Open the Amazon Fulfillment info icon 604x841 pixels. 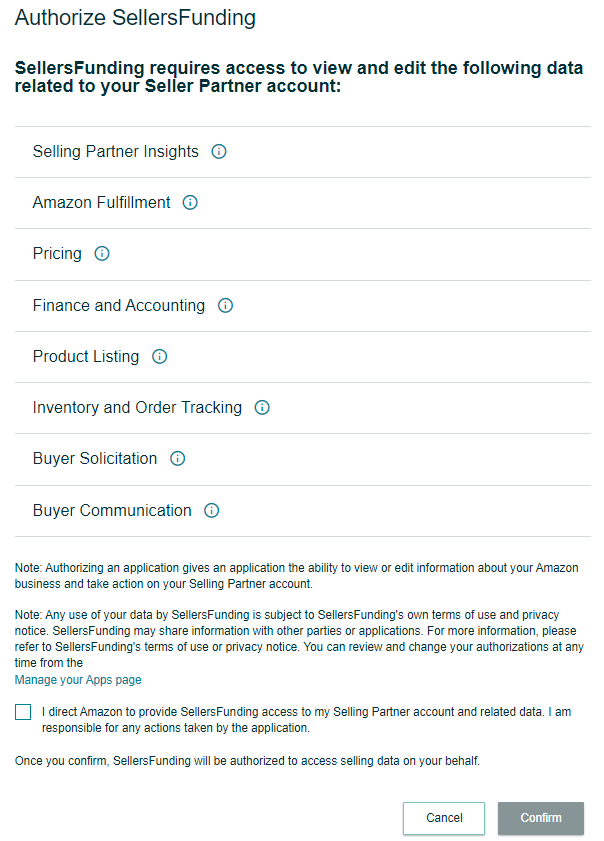(x=190, y=203)
